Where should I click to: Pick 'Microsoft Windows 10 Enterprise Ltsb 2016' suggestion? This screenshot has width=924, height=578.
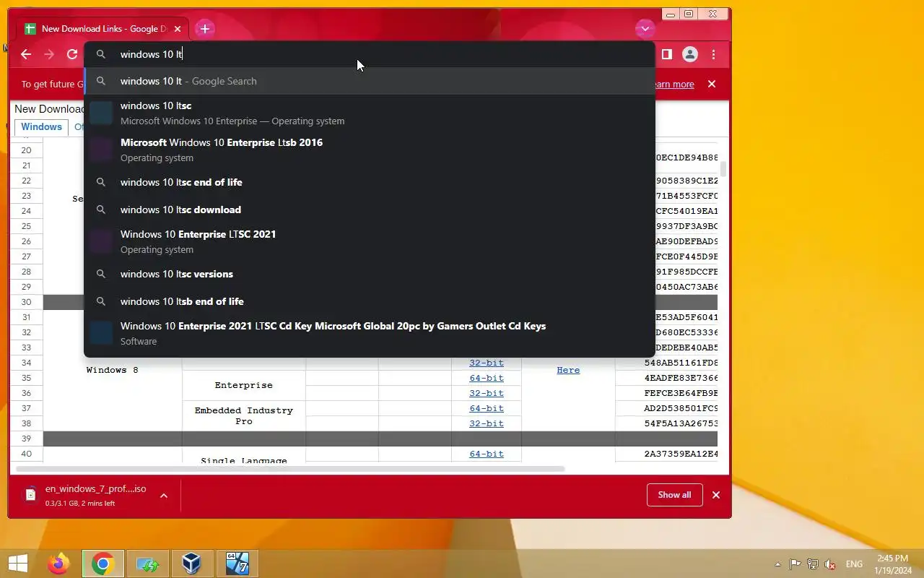[370, 150]
